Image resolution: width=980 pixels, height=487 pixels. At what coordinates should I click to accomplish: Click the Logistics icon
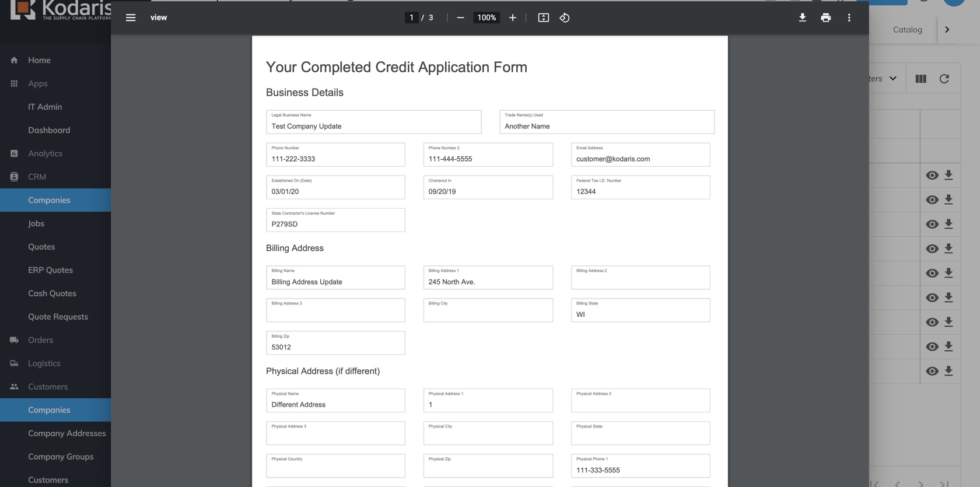[x=14, y=363]
